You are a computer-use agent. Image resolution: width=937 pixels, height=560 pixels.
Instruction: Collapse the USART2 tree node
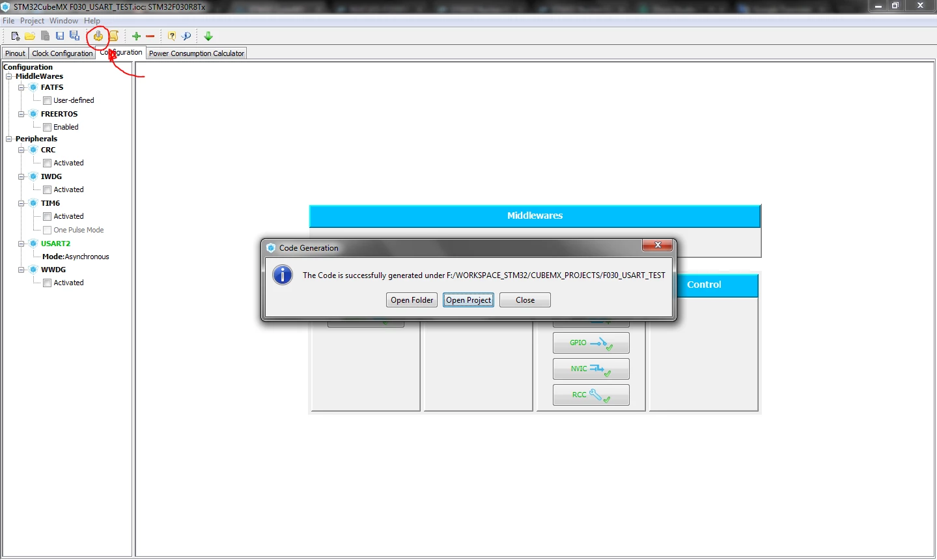point(21,244)
